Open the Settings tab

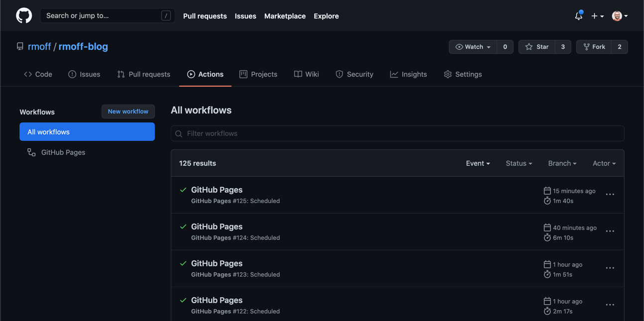click(x=463, y=74)
